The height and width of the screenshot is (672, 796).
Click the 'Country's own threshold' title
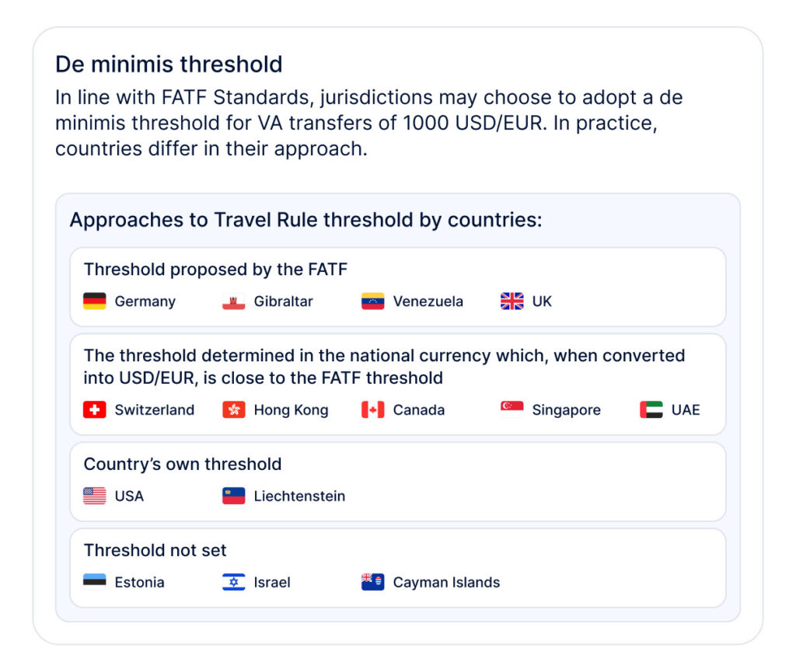182,464
